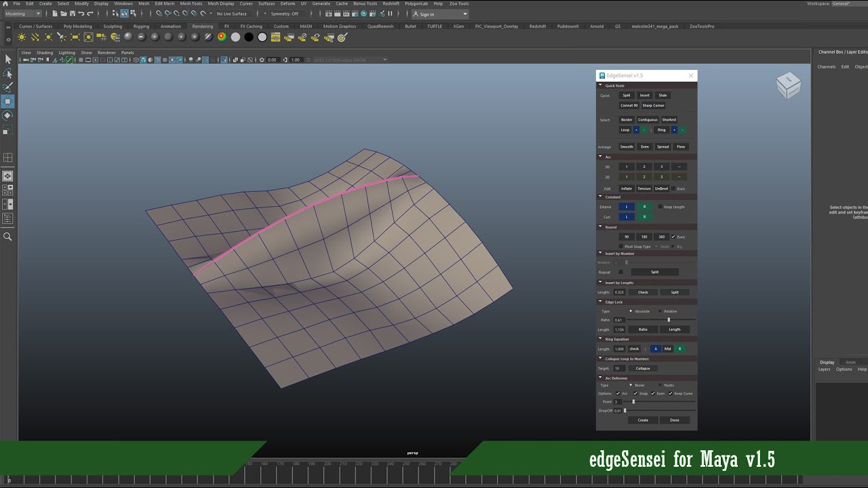Click the Insert by Length value field
The height and width of the screenshot is (488, 868).
click(x=620, y=292)
